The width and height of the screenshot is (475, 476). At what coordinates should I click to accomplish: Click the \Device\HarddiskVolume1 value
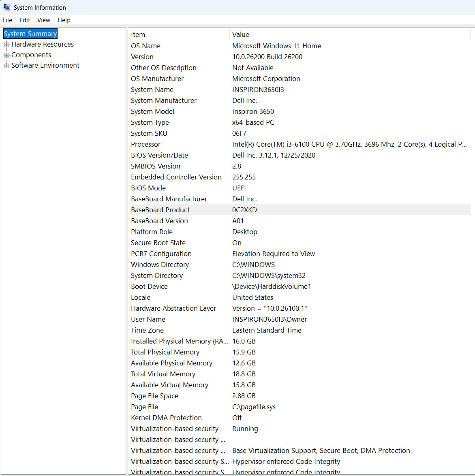[x=272, y=286]
